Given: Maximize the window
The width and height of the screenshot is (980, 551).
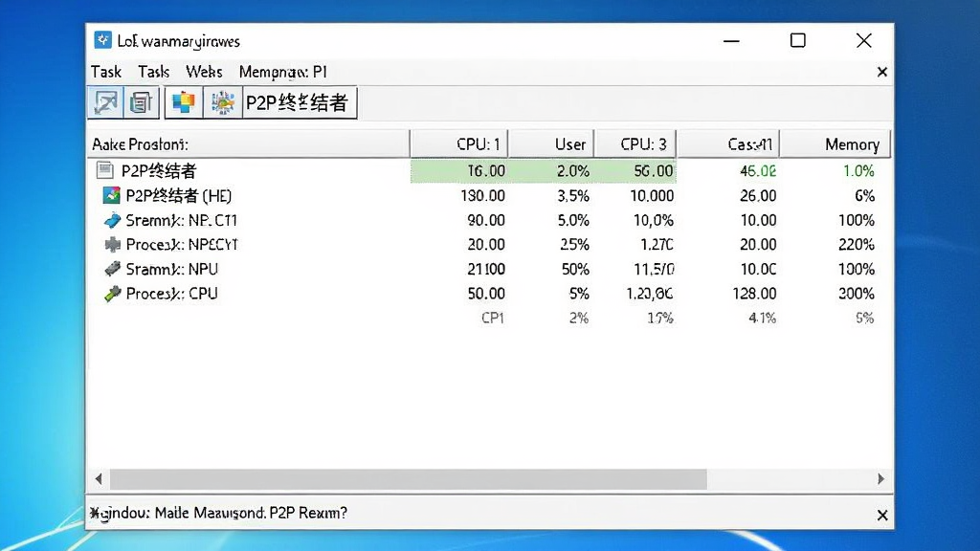Looking at the screenshot, I should tap(797, 40).
